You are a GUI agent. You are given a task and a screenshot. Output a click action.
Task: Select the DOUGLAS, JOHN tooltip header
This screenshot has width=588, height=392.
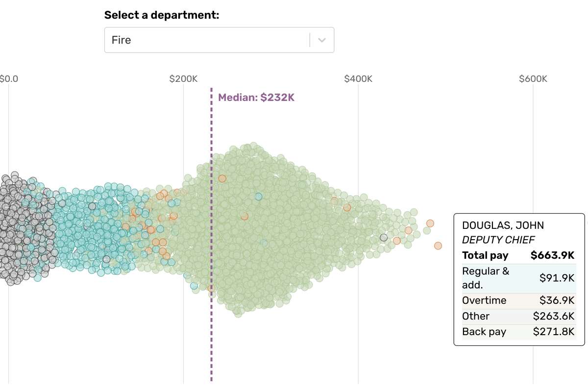pyautogui.click(x=503, y=225)
